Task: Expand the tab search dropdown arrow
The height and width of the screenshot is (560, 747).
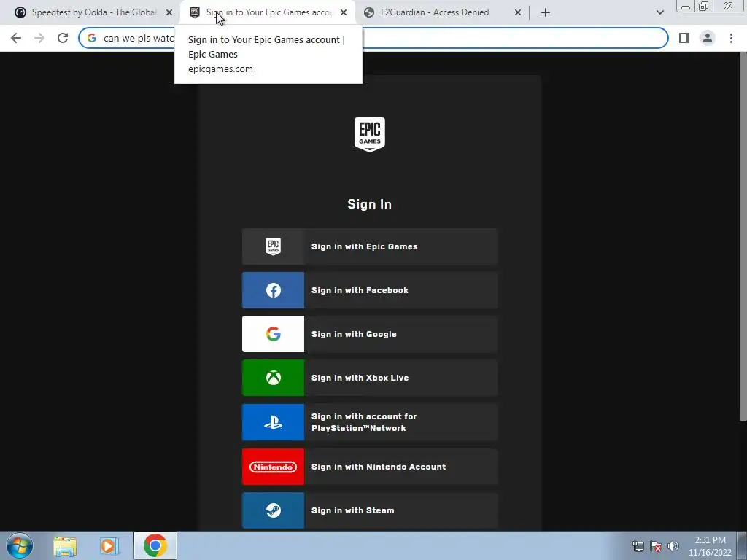Action: click(x=659, y=12)
